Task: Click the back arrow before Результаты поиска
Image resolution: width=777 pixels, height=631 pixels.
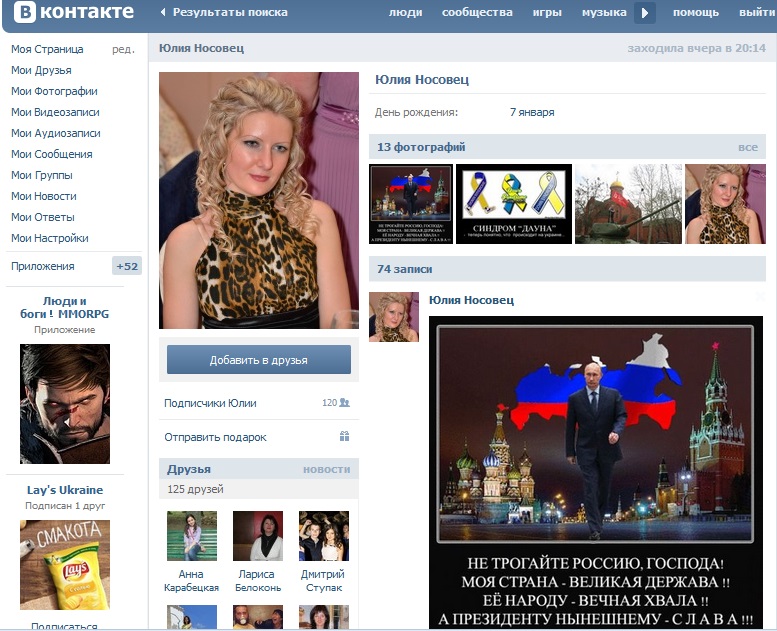Action: pyautogui.click(x=164, y=13)
